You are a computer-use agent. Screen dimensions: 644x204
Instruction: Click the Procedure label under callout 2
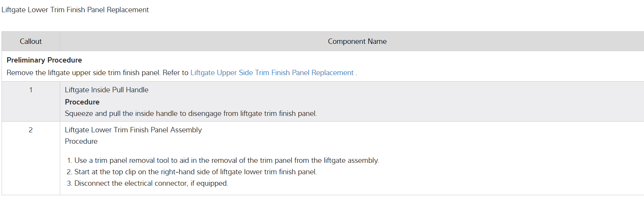[81, 141]
